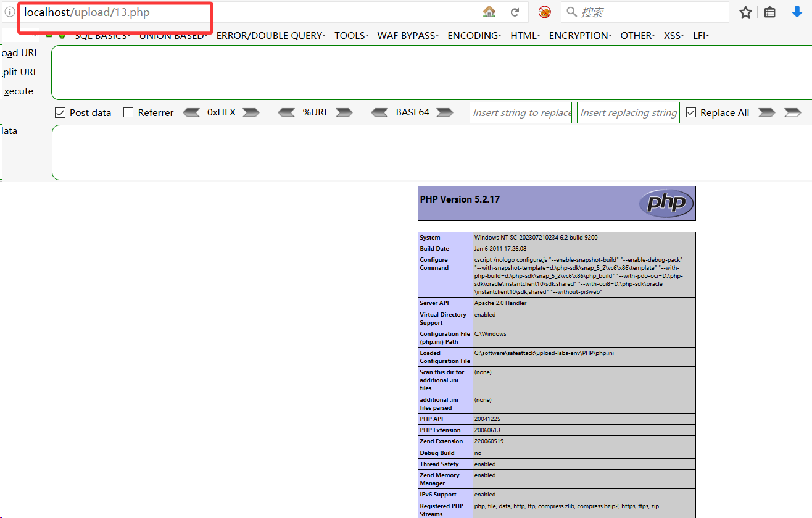Viewport: 812px width, 518px height.
Task: Go to the browser home page icon
Action: (489, 12)
